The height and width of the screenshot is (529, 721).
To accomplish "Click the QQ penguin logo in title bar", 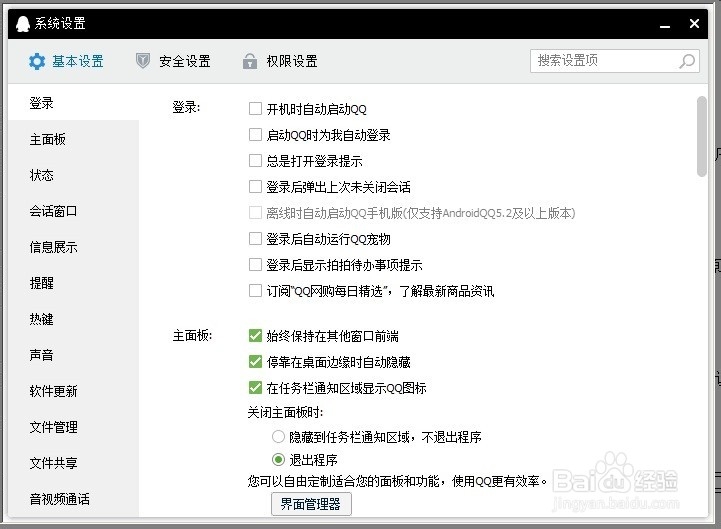I will (x=23, y=23).
